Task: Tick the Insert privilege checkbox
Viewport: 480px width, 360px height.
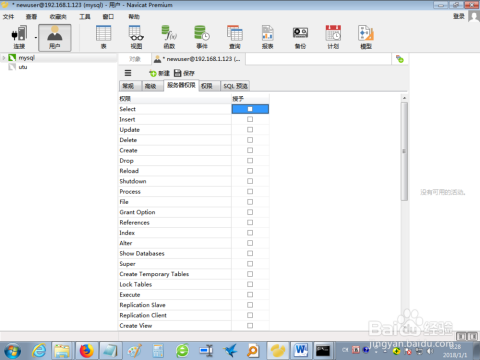Action: (x=250, y=119)
